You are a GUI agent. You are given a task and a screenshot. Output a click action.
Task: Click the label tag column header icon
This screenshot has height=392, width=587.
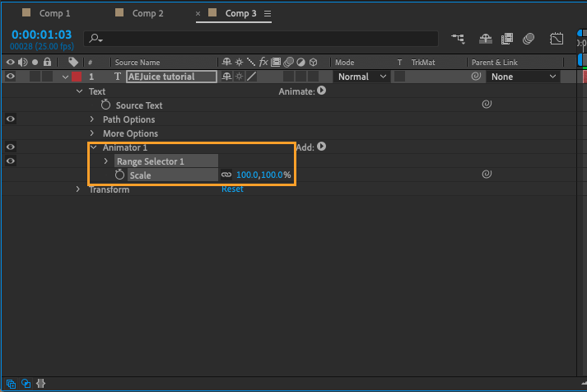[x=73, y=62]
